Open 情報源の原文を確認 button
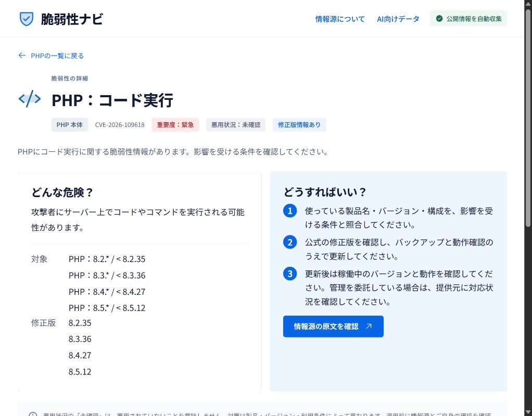532x416 pixels. pos(333,326)
